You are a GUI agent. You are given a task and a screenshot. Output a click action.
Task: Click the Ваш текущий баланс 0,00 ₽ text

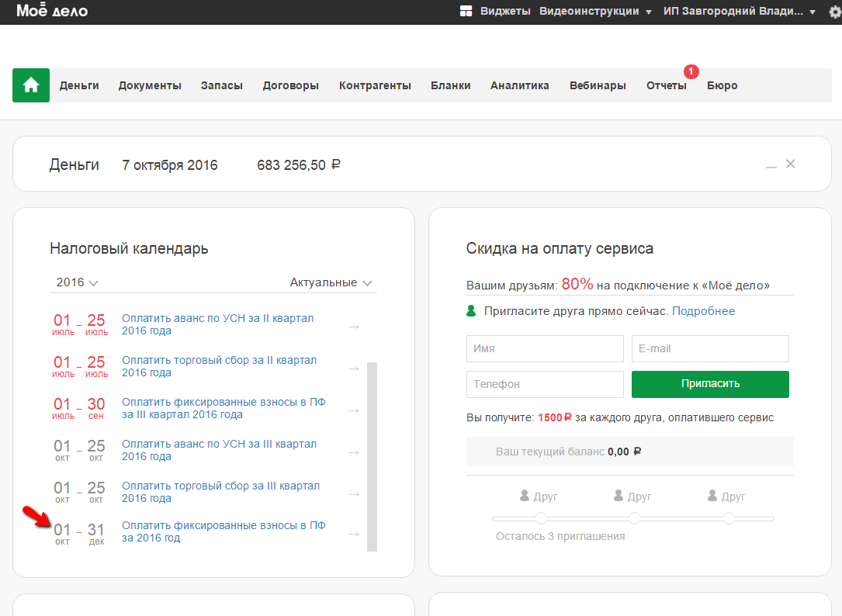tap(568, 452)
